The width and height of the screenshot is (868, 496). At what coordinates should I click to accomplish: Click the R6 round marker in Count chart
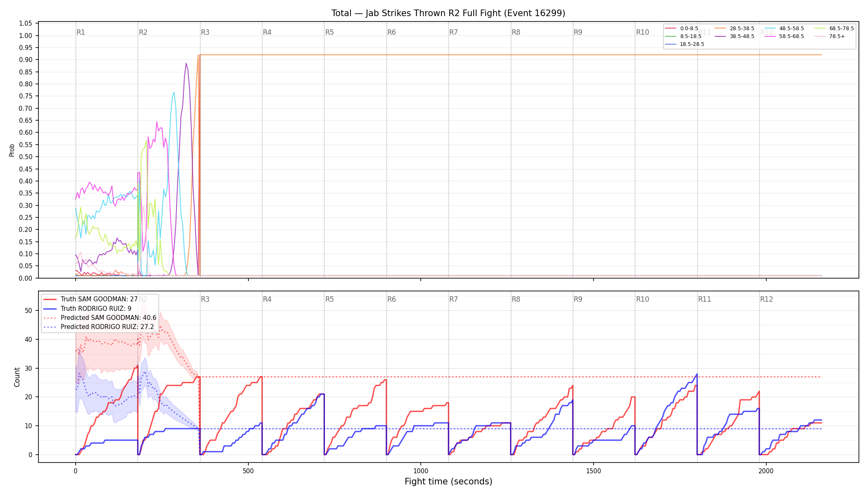(391, 299)
